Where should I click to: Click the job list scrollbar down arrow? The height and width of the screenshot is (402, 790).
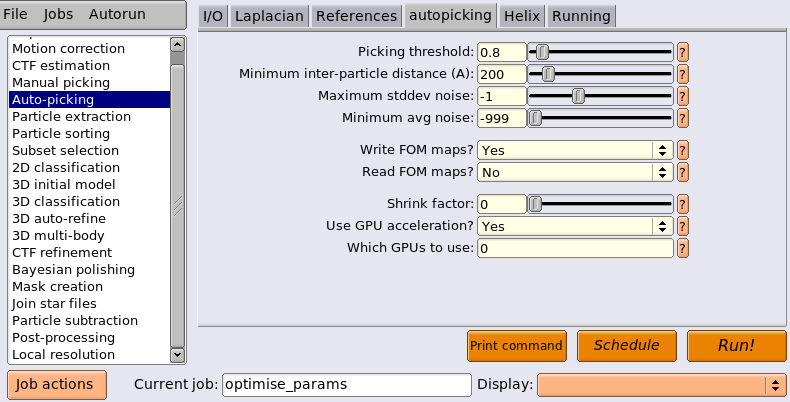[x=177, y=355]
